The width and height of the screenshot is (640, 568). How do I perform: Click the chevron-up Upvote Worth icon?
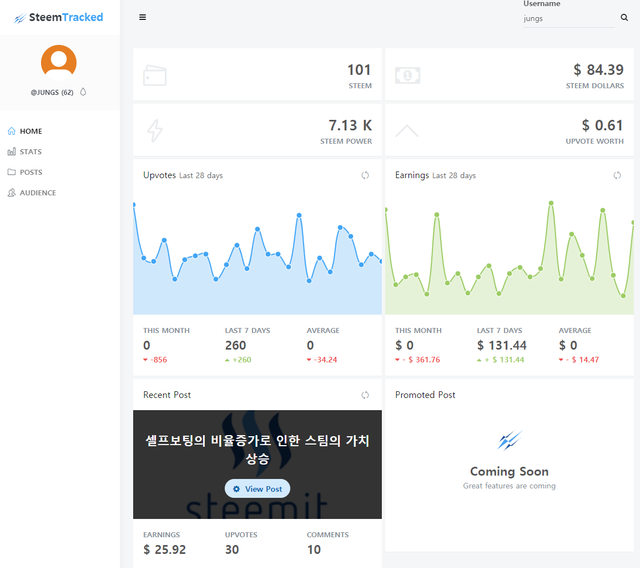pyautogui.click(x=407, y=131)
